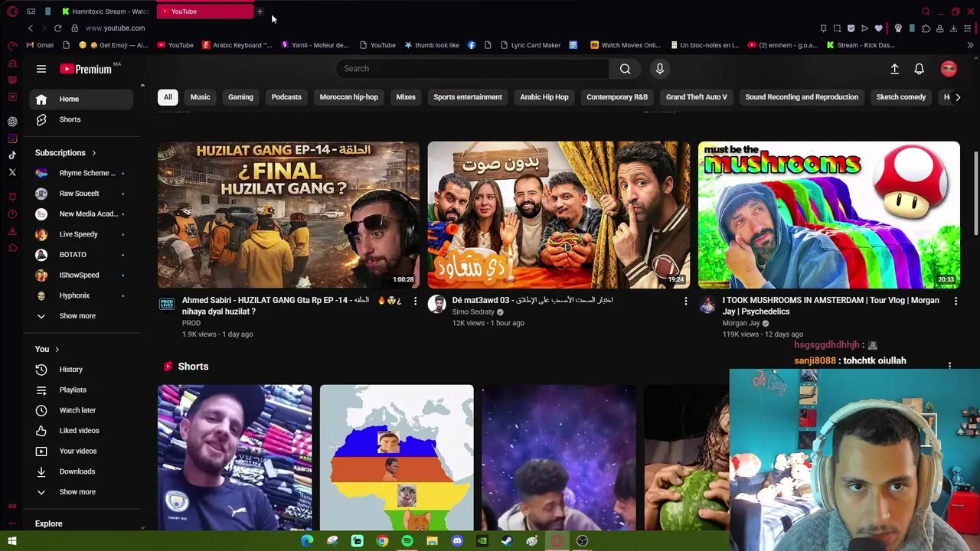
Task: Click the Windows Start button
Action: pos(12,541)
